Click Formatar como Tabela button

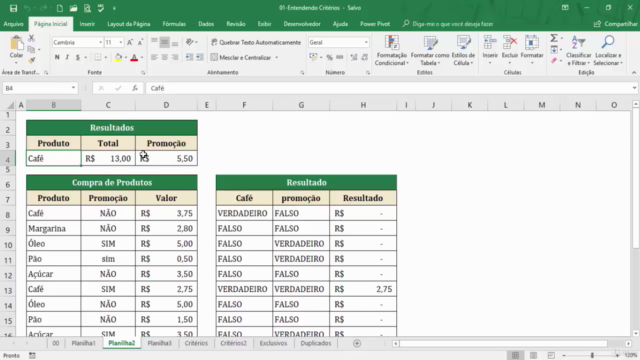(430, 51)
